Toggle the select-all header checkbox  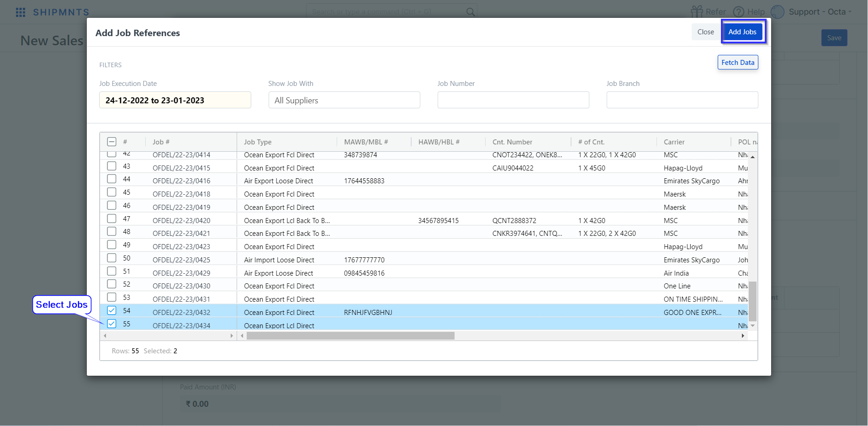coord(111,142)
